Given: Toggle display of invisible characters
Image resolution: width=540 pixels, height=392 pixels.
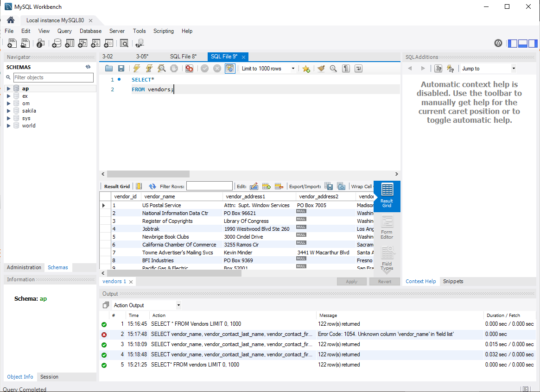Looking at the screenshot, I should point(346,68).
